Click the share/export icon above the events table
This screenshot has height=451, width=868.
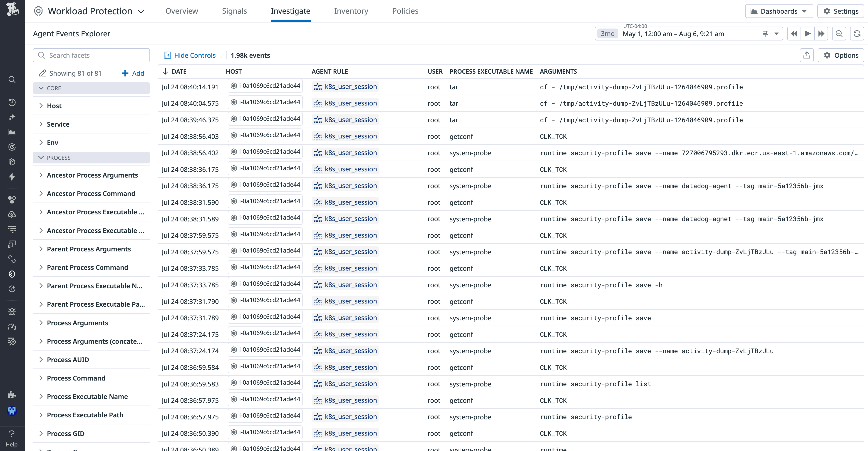807,55
